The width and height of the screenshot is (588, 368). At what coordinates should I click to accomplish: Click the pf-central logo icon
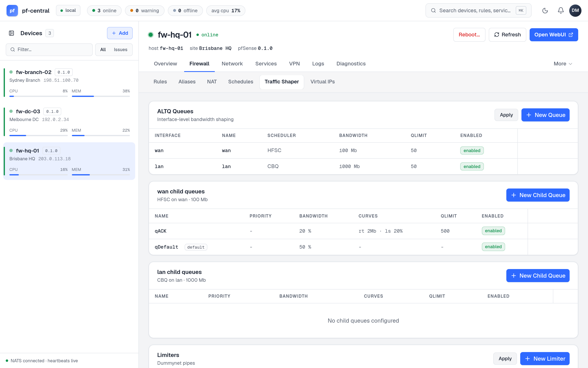[12, 10]
